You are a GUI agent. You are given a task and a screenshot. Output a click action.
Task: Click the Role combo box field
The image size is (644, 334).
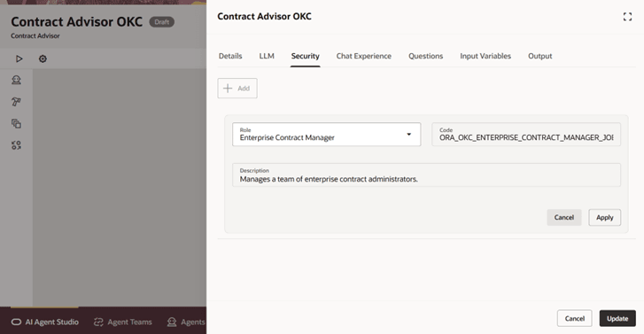(327, 135)
